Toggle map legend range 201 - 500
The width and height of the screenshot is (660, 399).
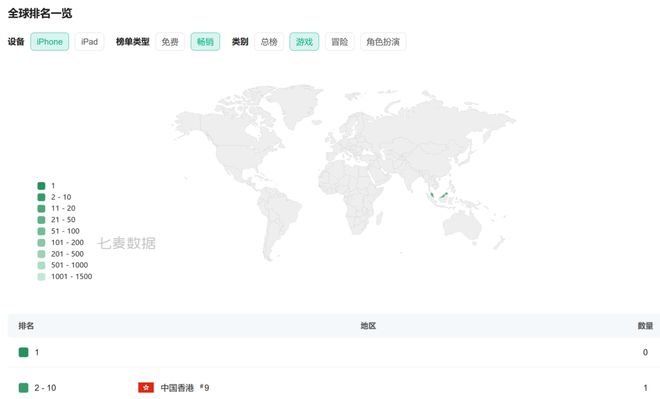(x=61, y=254)
